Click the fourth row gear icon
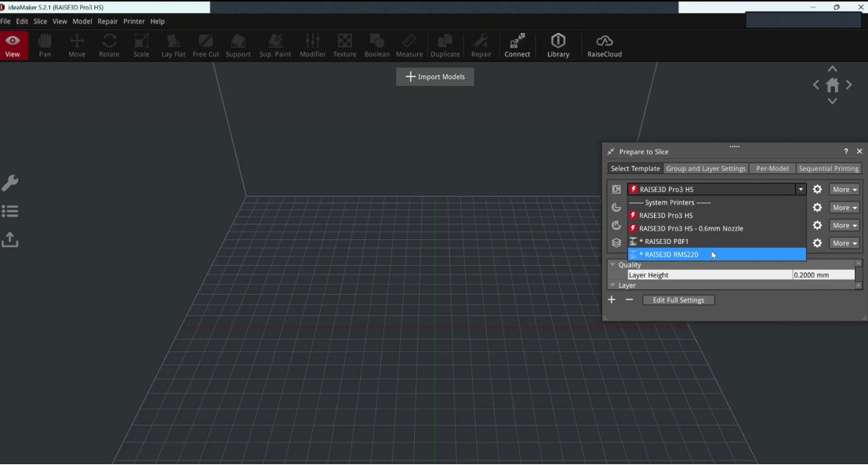 point(817,243)
